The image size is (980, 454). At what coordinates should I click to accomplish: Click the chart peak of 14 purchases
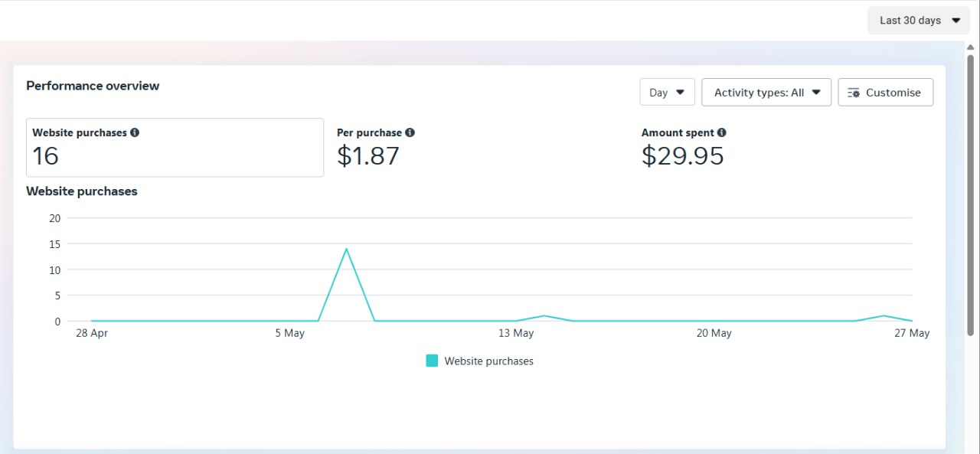click(x=347, y=248)
